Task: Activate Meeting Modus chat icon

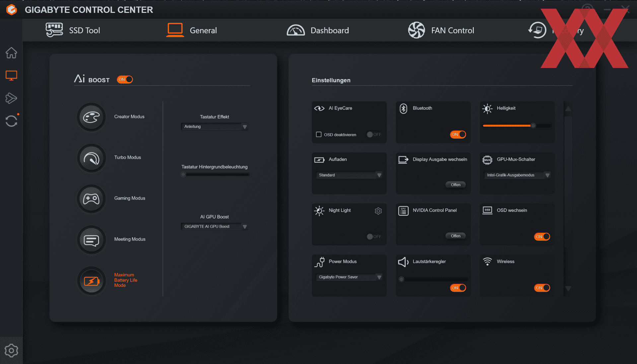Action: click(91, 240)
